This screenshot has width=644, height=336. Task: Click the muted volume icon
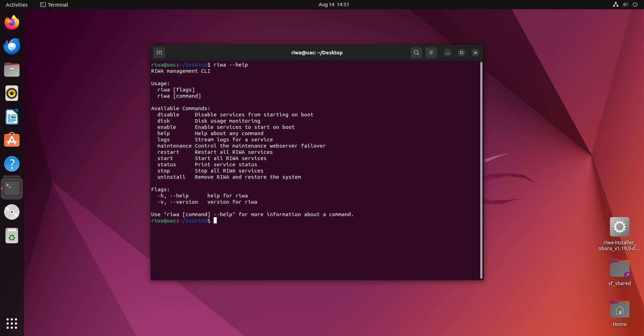626,5
